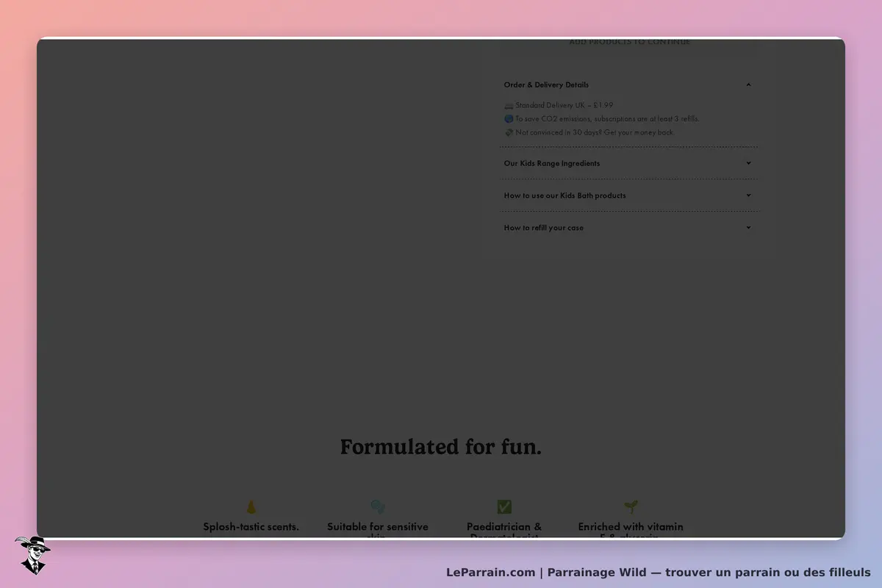The height and width of the screenshot is (588, 882).
Task: Click the Formulated for fun heading
Action: pyautogui.click(x=441, y=447)
